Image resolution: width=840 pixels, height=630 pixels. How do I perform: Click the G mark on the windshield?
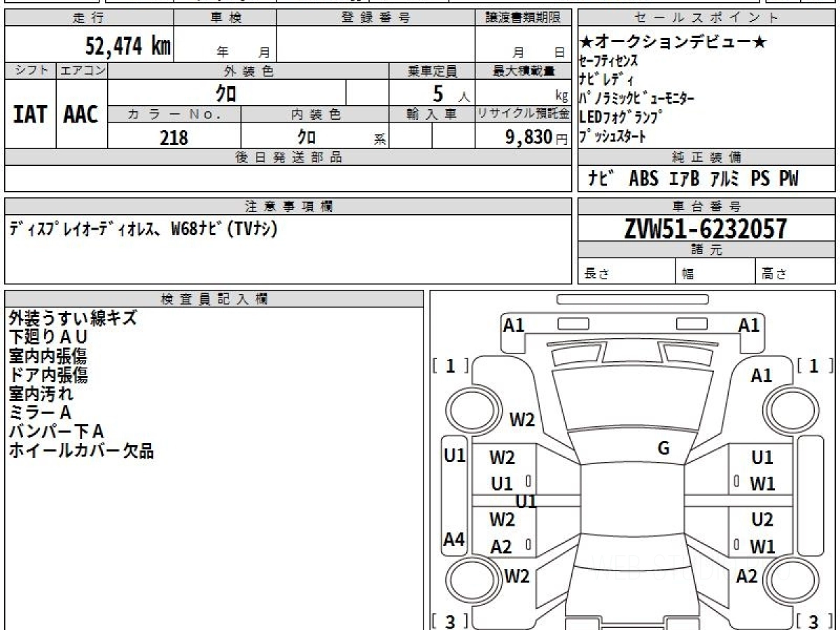tap(664, 449)
